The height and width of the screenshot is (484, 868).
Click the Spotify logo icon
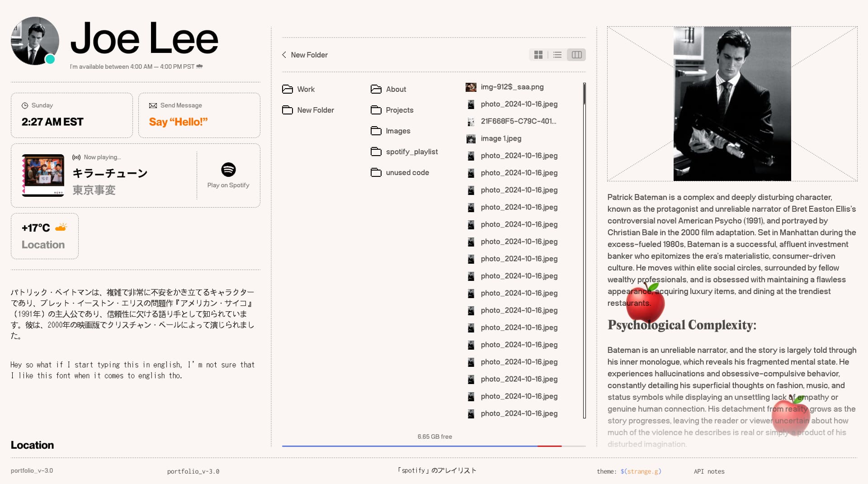click(x=228, y=170)
